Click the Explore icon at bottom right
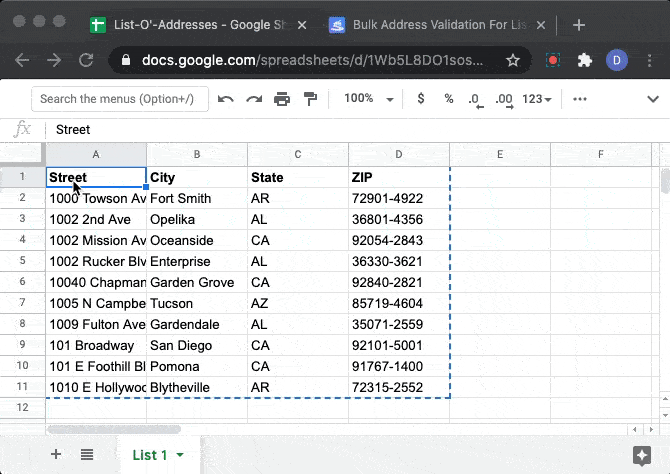Viewport: 670px width, 474px height. pyautogui.click(x=642, y=455)
